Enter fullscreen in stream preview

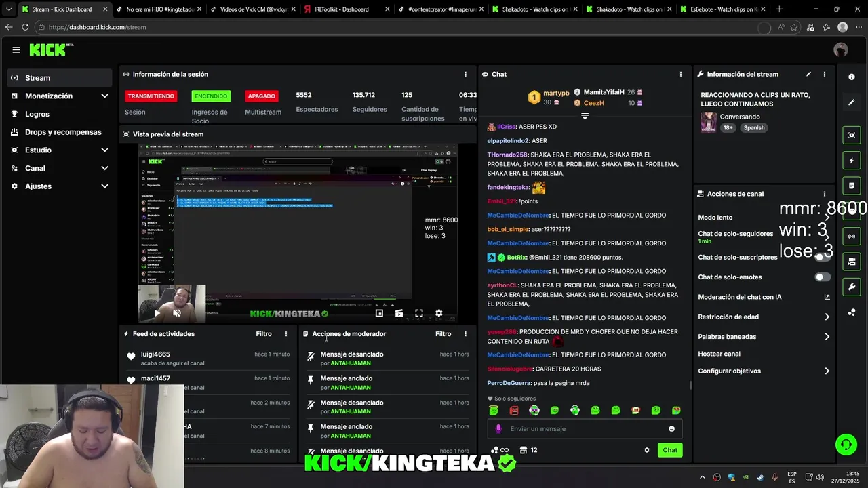click(419, 313)
